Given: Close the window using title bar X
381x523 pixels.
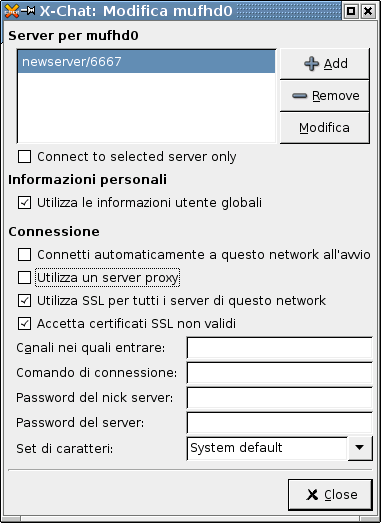Looking at the screenshot, I should pyautogui.click(x=368, y=11).
